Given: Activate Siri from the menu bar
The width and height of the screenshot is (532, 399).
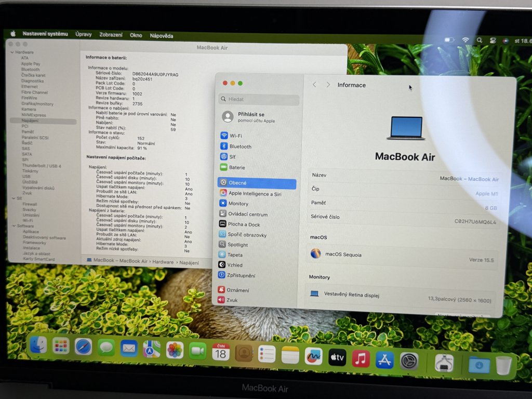Looking at the screenshot, I should point(506,41).
